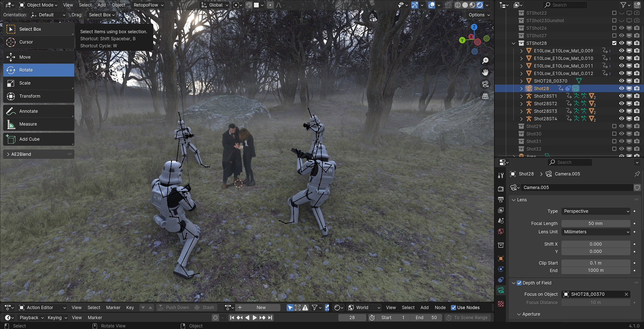Toggle the STShot28 collection exclude checkbox
Viewport: 644px width, 329px height.
click(614, 43)
